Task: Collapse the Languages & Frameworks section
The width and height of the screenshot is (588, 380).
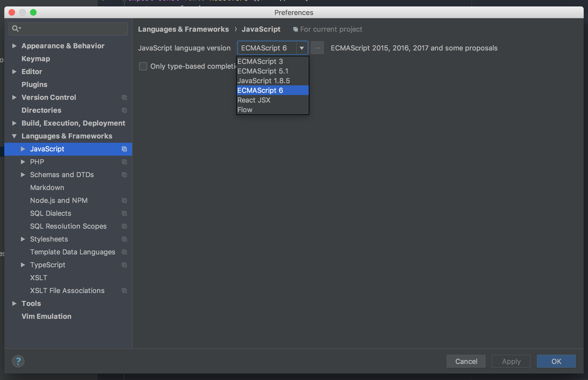Action: (x=14, y=136)
